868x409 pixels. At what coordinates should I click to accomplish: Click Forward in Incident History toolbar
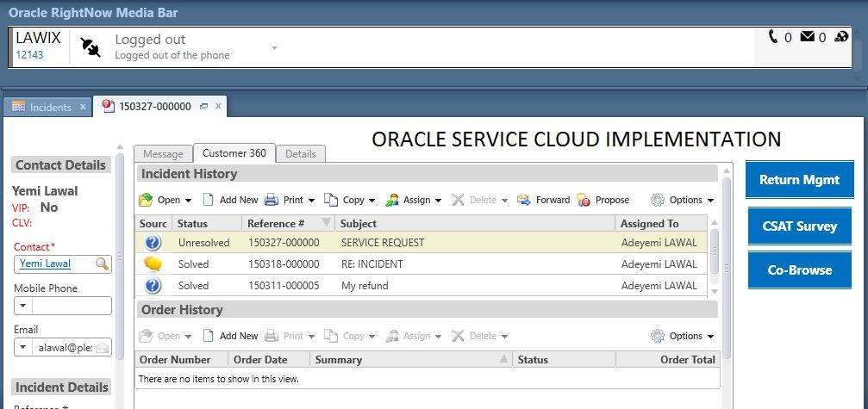pos(543,200)
